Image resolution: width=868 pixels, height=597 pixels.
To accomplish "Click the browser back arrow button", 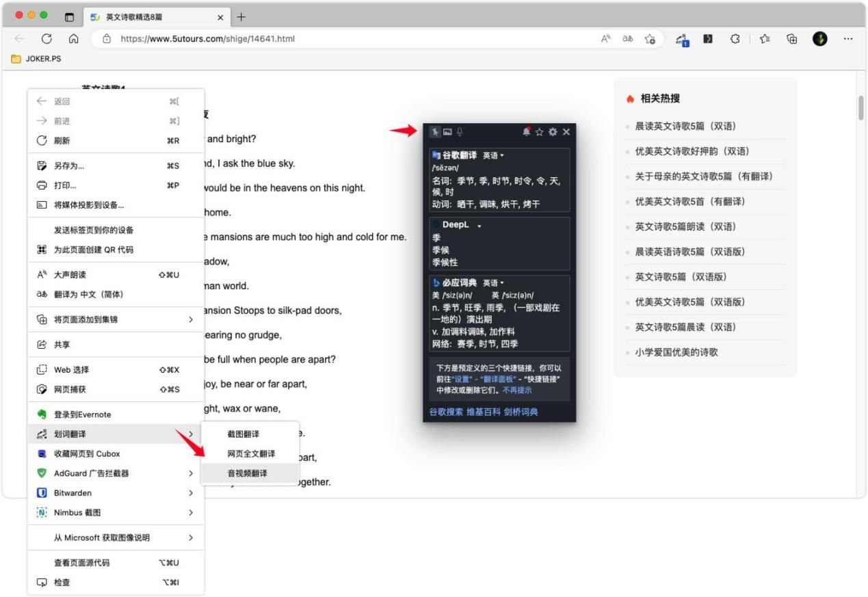I will coord(20,39).
